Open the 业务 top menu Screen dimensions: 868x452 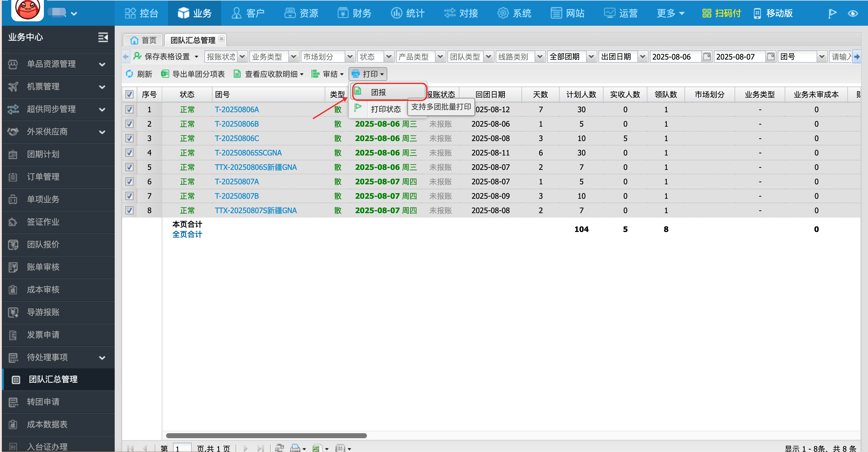pos(194,13)
